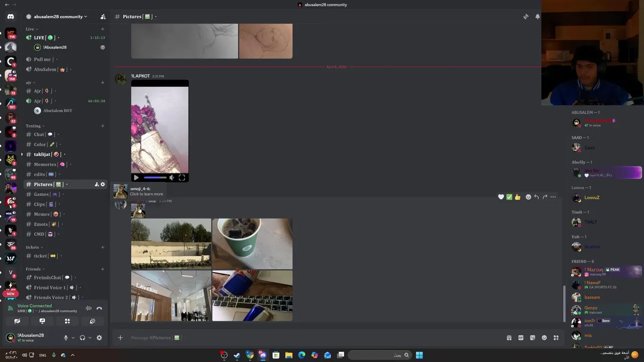Open Discord home direct messages
The image size is (644, 362).
[x=11, y=17]
